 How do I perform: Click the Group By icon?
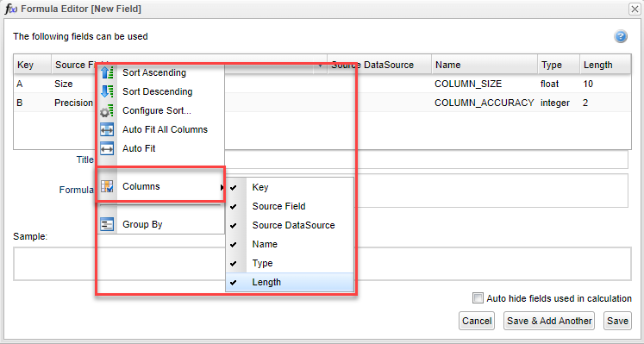[107, 224]
